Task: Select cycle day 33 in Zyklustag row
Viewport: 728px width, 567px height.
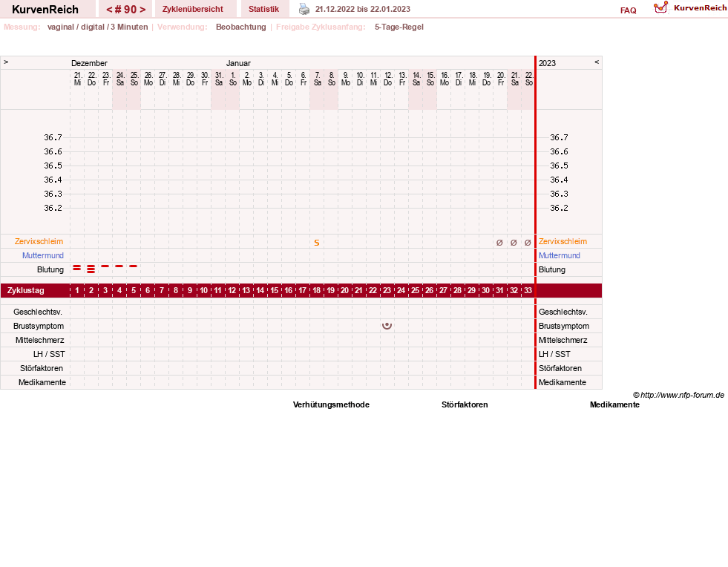Action: coord(528,290)
